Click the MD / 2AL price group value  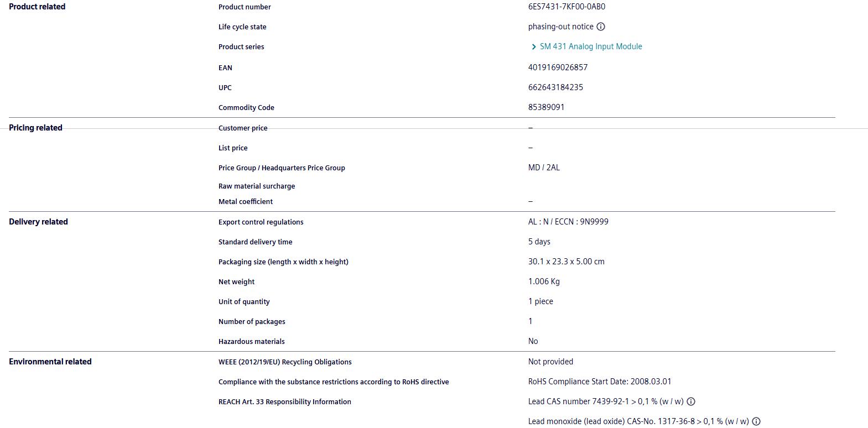click(x=544, y=168)
